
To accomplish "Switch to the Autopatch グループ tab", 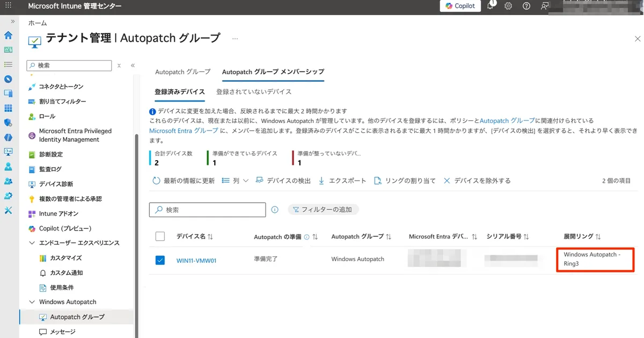I will tap(182, 71).
